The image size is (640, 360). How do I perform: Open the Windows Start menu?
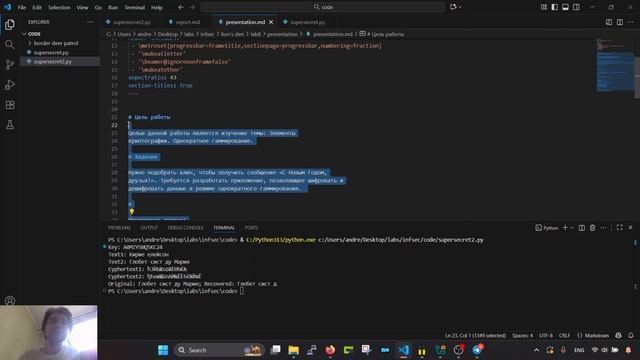click(x=163, y=350)
